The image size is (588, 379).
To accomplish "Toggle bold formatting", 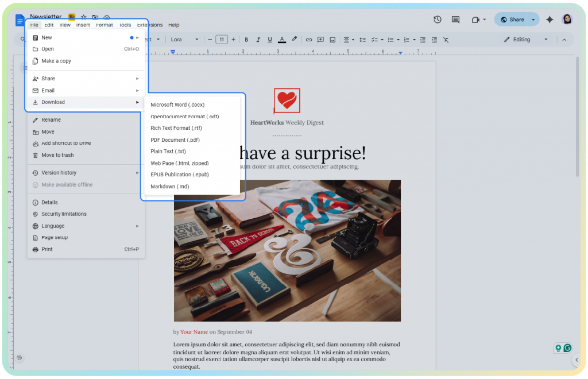I will coord(246,40).
